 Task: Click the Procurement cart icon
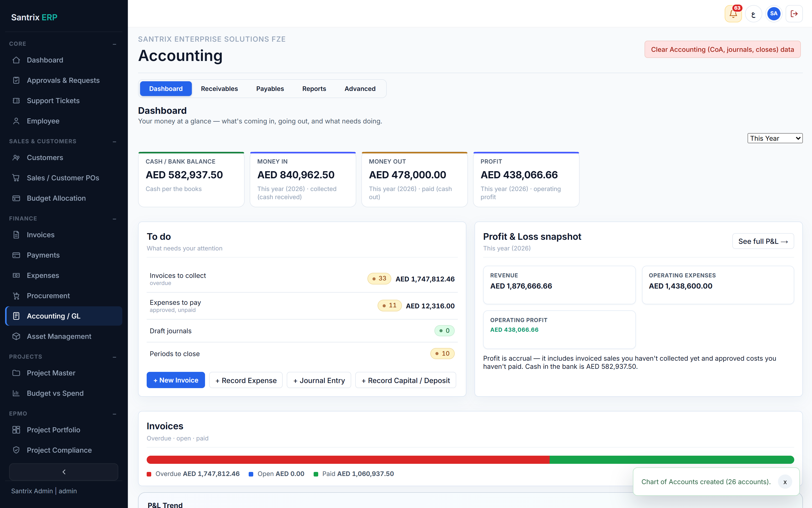click(16, 296)
